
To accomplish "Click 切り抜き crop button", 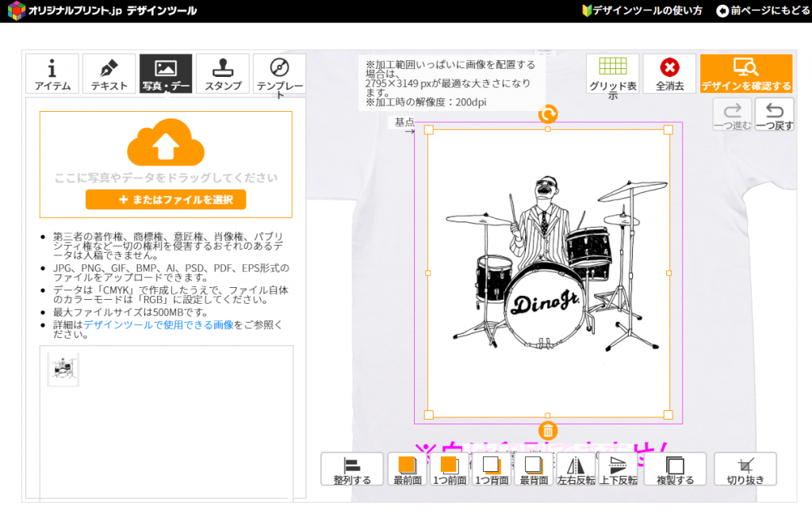I will (x=745, y=470).
